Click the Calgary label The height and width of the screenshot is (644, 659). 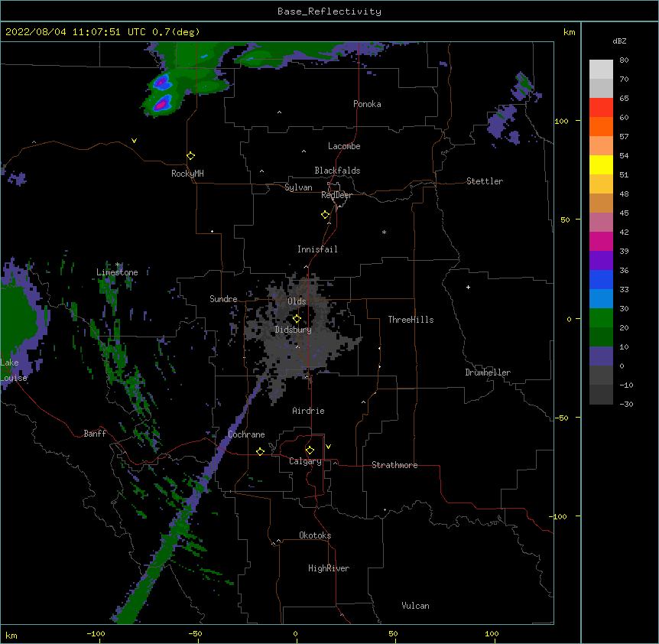[x=306, y=461]
